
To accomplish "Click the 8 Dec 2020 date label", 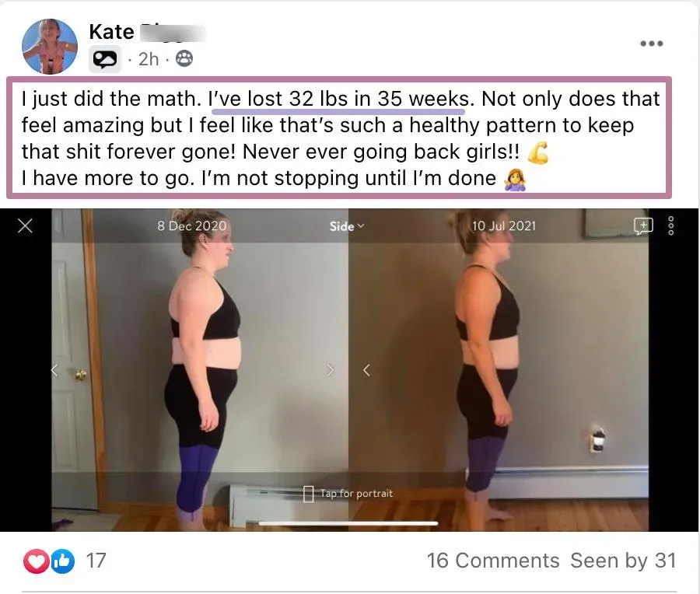I will pyautogui.click(x=191, y=225).
